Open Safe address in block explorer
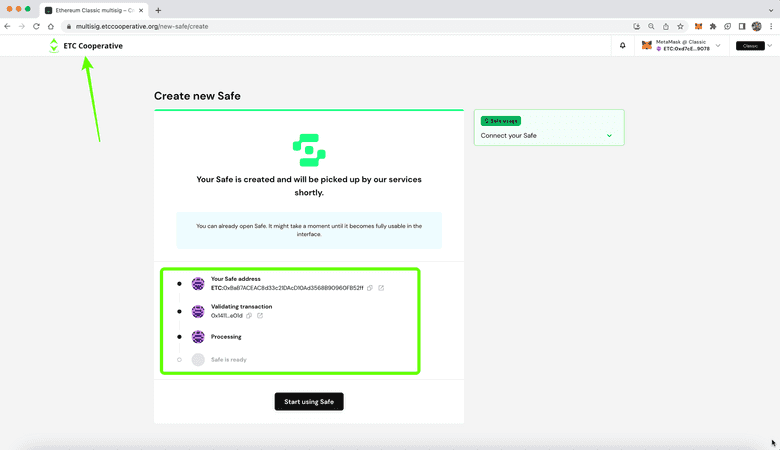 381,288
